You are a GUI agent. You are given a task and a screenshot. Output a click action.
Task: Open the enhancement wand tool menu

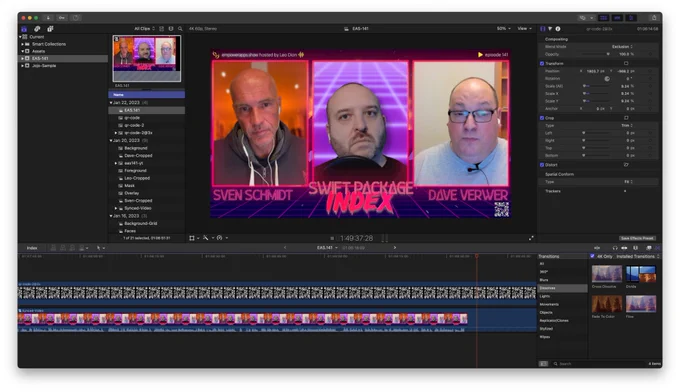coord(207,238)
